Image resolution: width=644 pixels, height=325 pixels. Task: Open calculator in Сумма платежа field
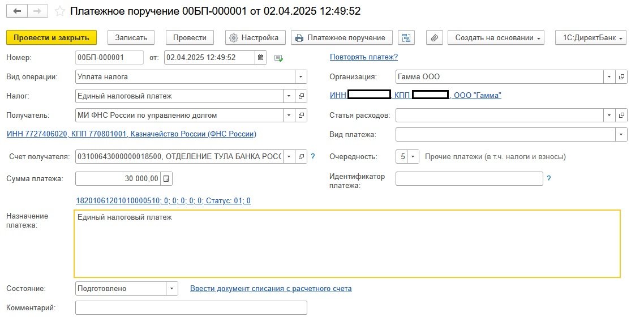coord(166,179)
